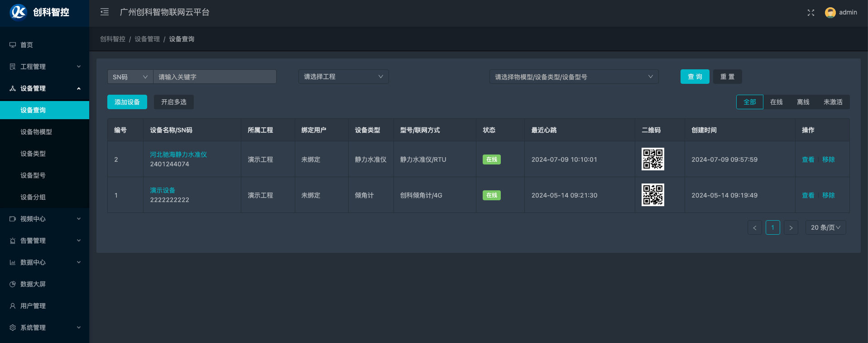Viewport: 868px width, 343px height.
Task: Click the 用户管理 person icon
Action: tap(13, 306)
